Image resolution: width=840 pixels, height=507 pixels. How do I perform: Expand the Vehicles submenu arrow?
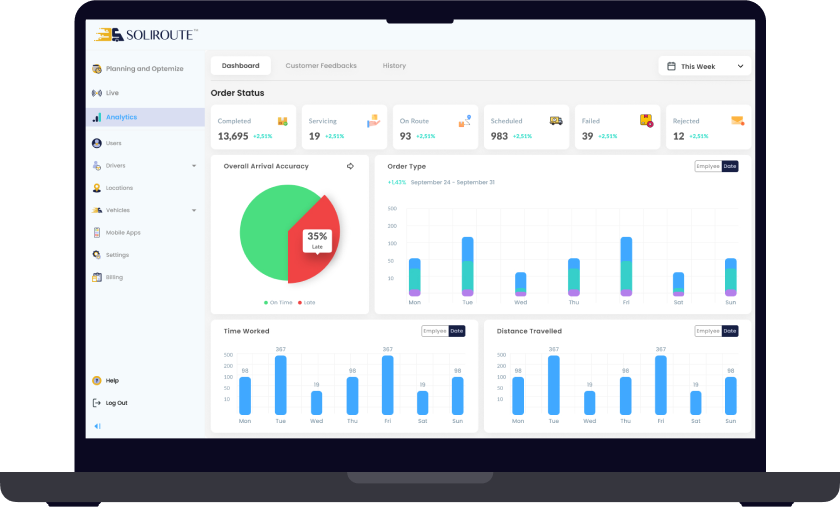194,211
